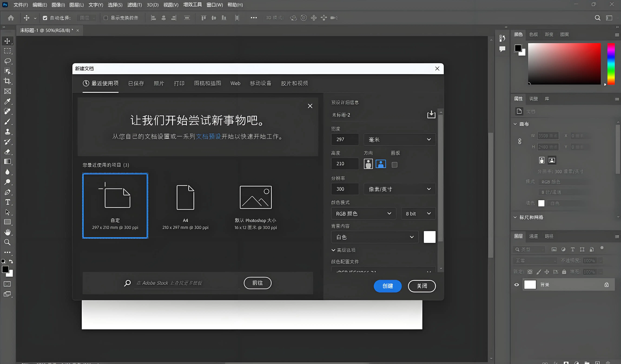Open the RGB 颜色 color mode dropdown
The width and height of the screenshot is (621, 364).
363,213
